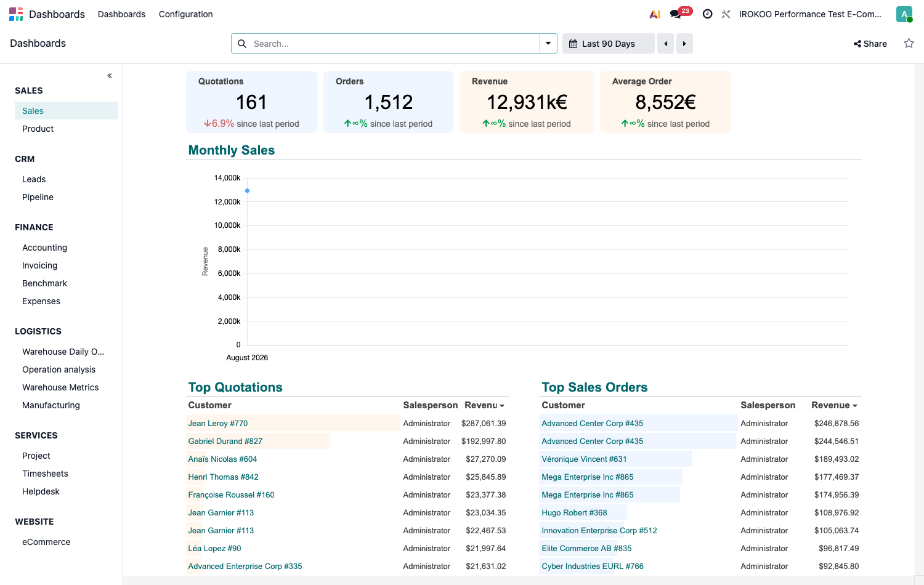Open the Configuration menu
This screenshot has width=924, height=585.
[185, 14]
